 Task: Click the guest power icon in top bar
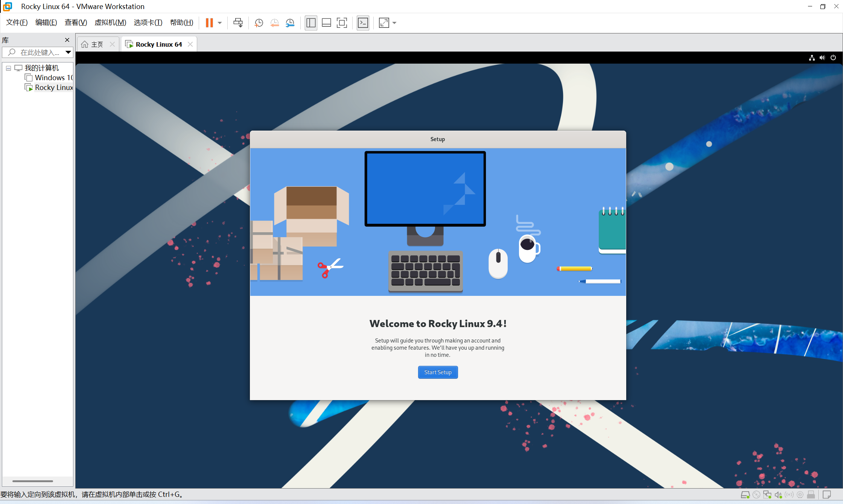point(833,58)
